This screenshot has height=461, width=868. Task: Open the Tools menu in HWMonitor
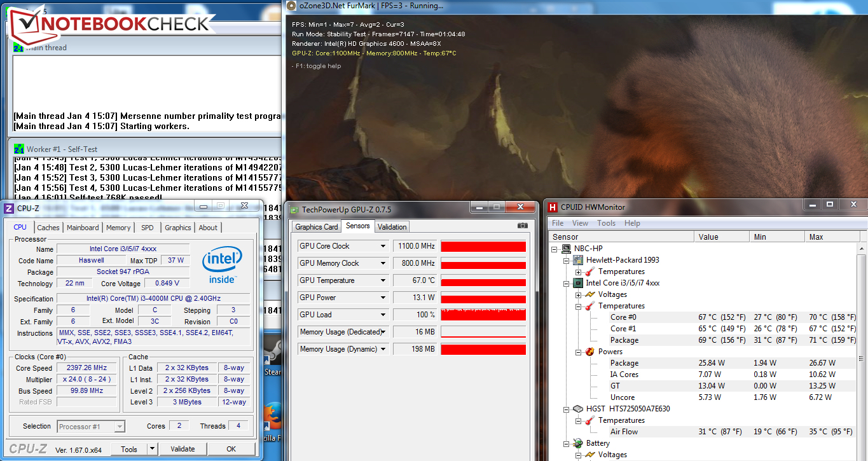coord(606,223)
